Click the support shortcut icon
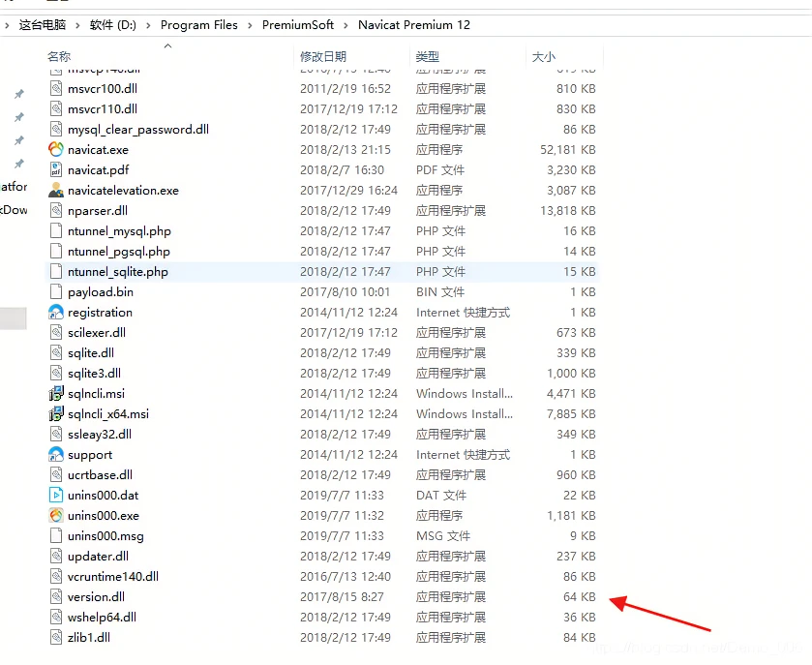812x665 pixels. (56, 454)
